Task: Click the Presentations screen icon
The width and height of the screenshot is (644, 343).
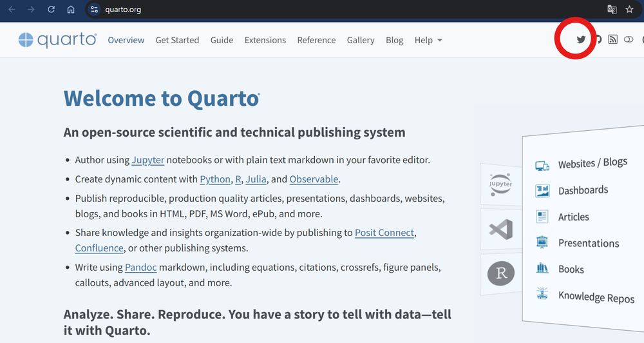Action: click(542, 242)
